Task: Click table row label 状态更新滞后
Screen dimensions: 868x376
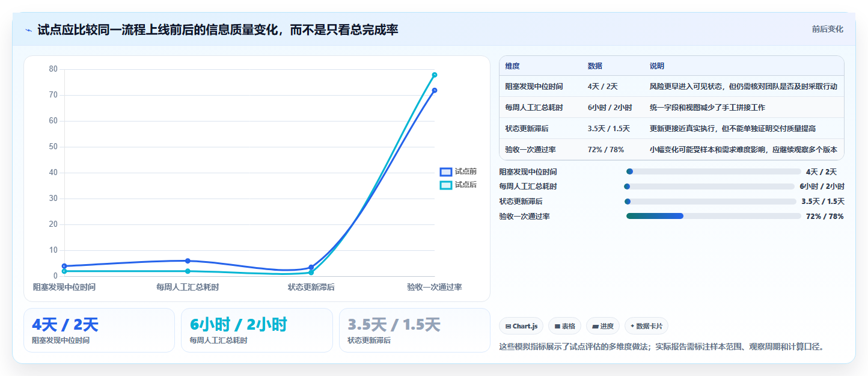Action: [x=527, y=129]
